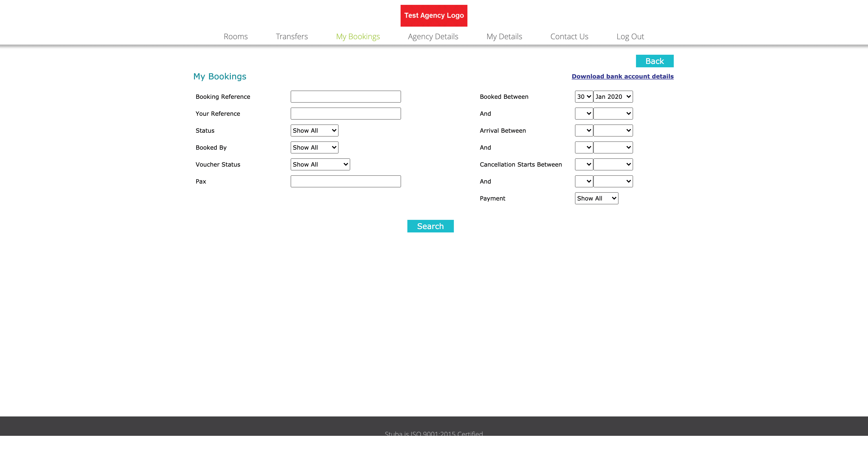Click the Booking Reference text field
This screenshot has height=461, width=868.
pyautogui.click(x=345, y=97)
